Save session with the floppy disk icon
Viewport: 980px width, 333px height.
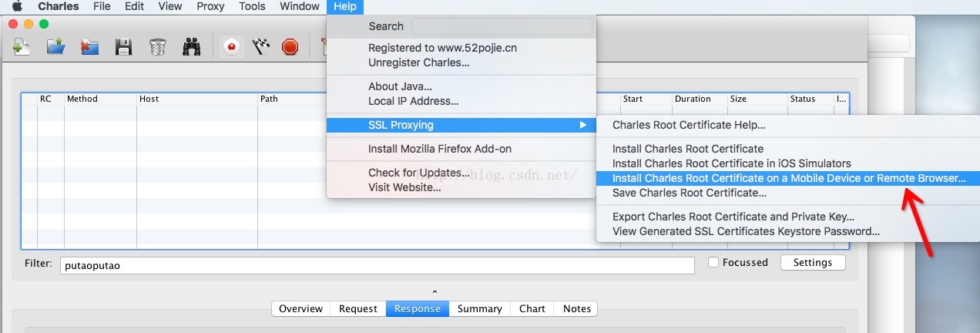pyautogui.click(x=123, y=47)
